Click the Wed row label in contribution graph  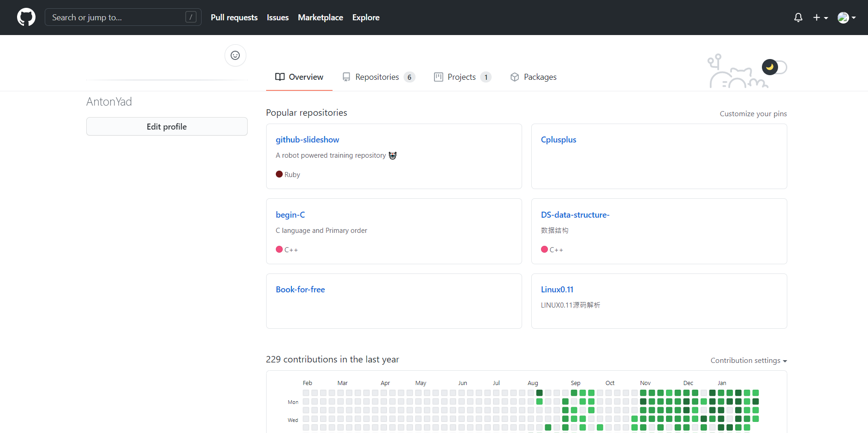click(293, 420)
